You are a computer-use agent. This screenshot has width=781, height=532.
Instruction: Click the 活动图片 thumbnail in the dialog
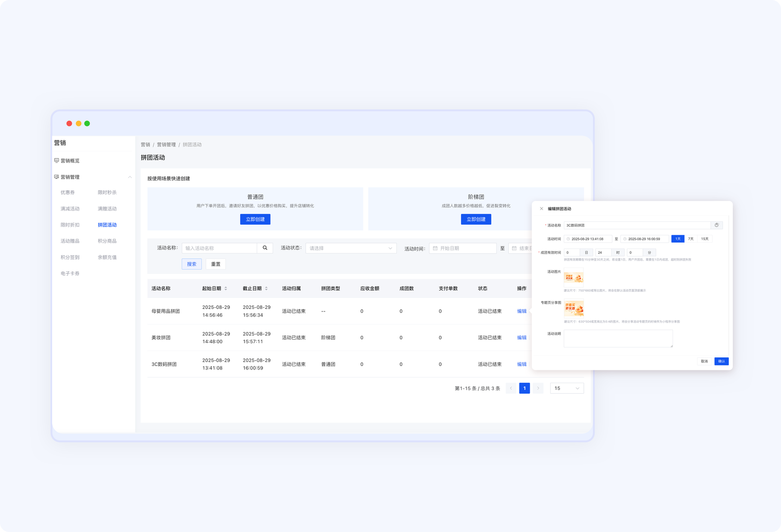tap(574, 278)
